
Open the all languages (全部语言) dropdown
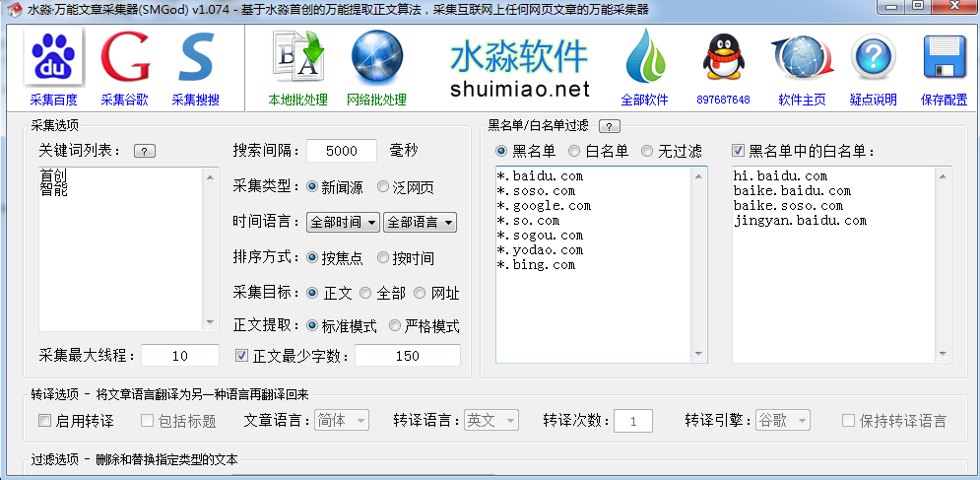click(x=420, y=222)
